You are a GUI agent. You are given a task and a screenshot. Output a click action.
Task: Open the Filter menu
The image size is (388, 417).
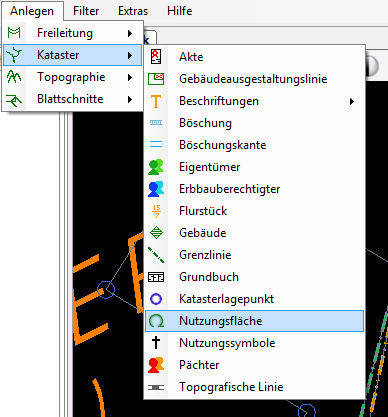86,11
